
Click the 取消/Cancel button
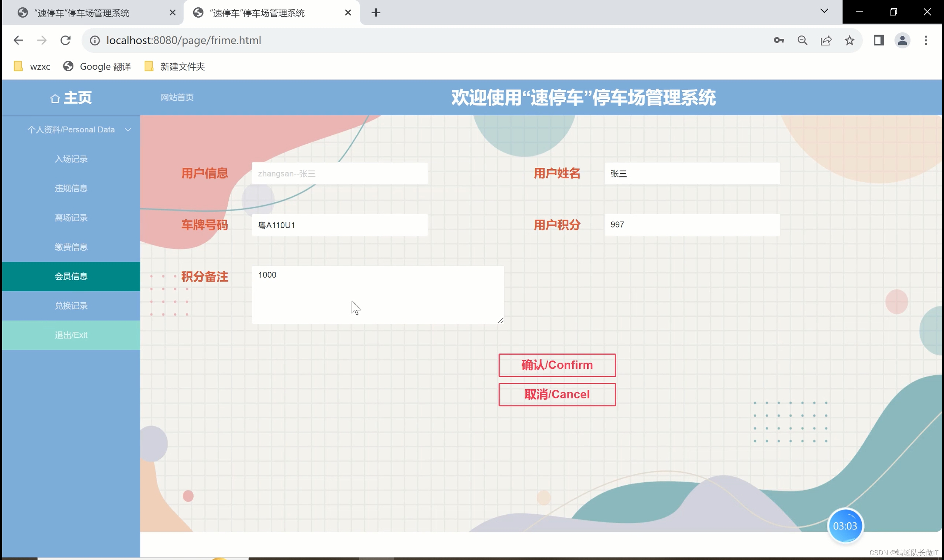pyautogui.click(x=557, y=394)
